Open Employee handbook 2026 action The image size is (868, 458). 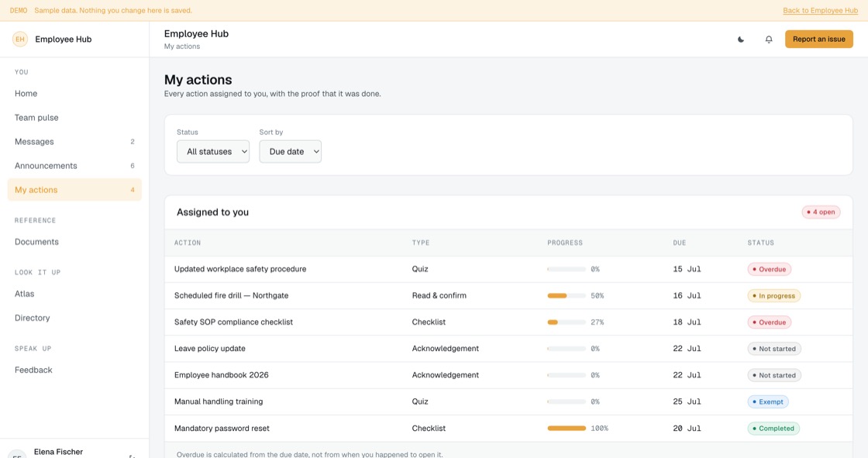tap(222, 376)
